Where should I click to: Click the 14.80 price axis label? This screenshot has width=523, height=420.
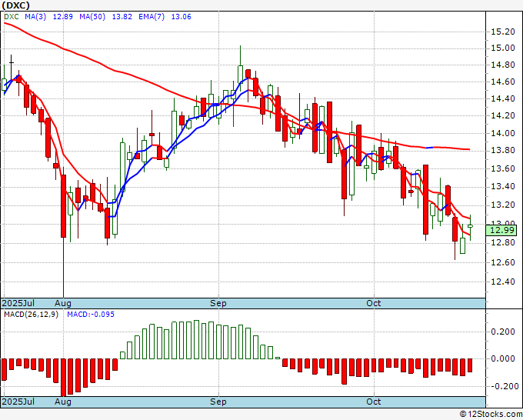(503, 65)
